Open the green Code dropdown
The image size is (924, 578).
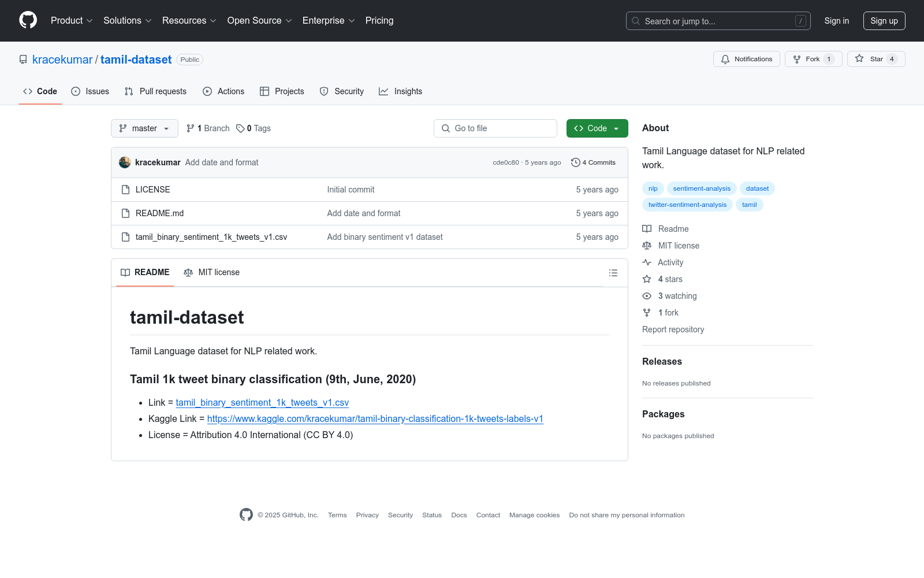(x=597, y=128)
